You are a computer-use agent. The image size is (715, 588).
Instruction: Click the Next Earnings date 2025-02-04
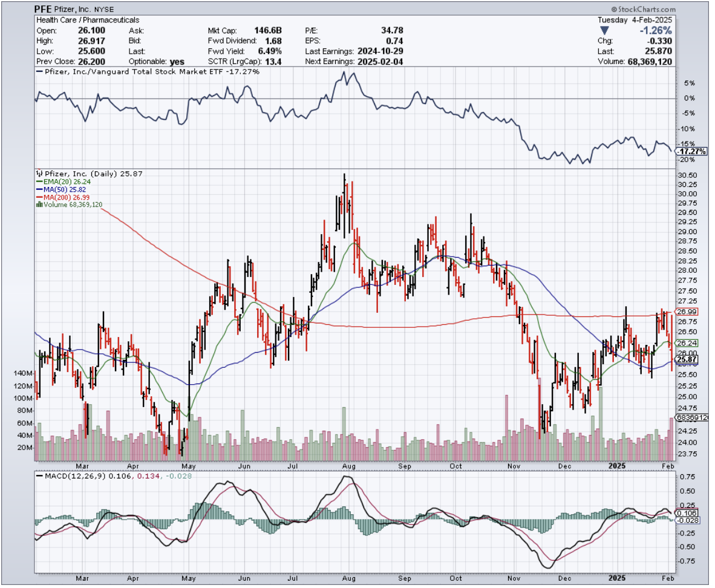click(x=380, y=62)
